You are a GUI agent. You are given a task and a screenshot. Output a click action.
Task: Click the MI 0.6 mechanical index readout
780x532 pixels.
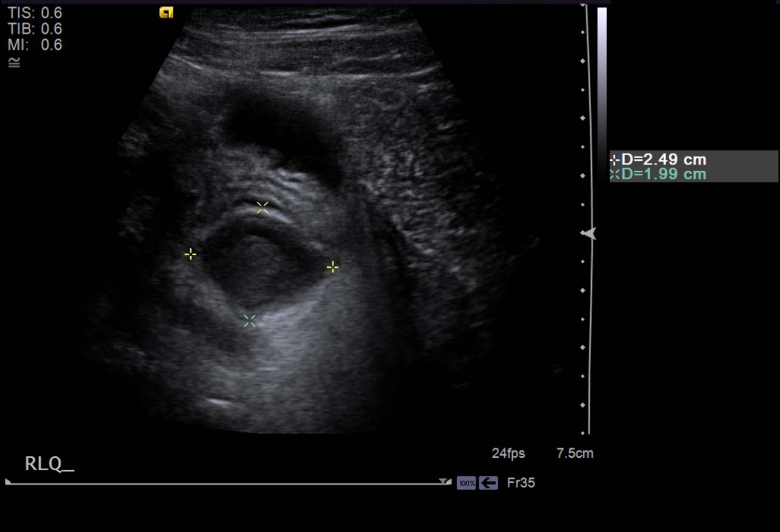[x=35, y=45]
